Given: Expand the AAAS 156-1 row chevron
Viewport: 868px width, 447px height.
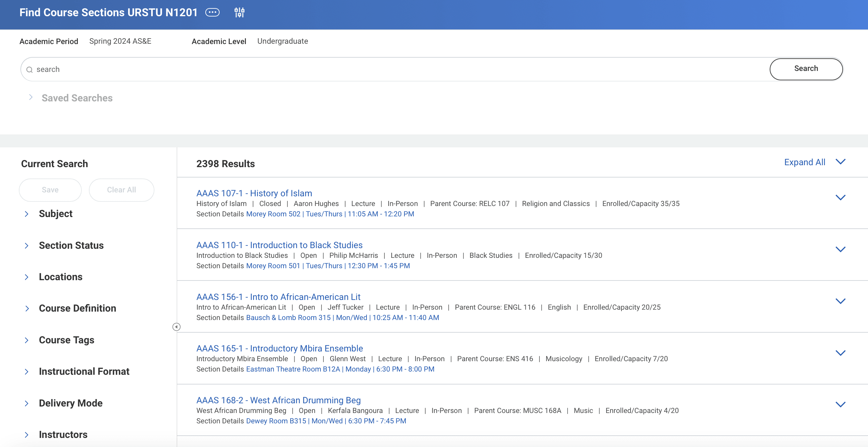Looking at the screenshot, I should [x=840, y=301].
